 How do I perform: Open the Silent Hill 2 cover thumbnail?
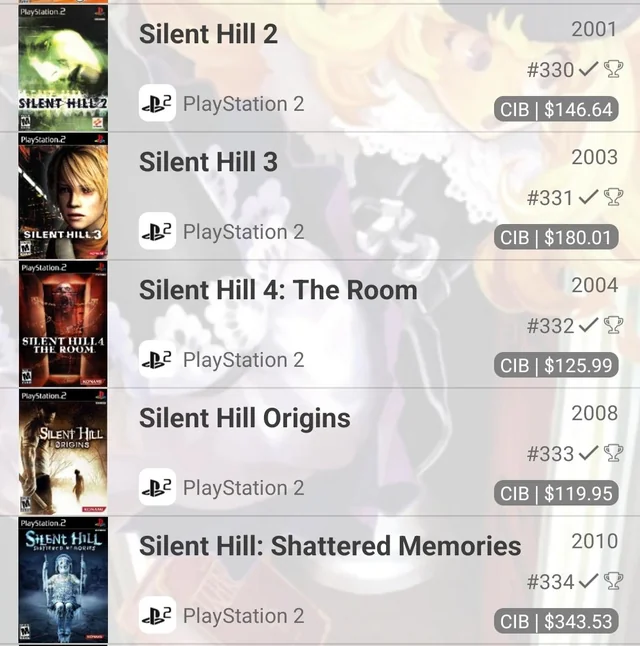pyautogui.click(x=63, y=68)
